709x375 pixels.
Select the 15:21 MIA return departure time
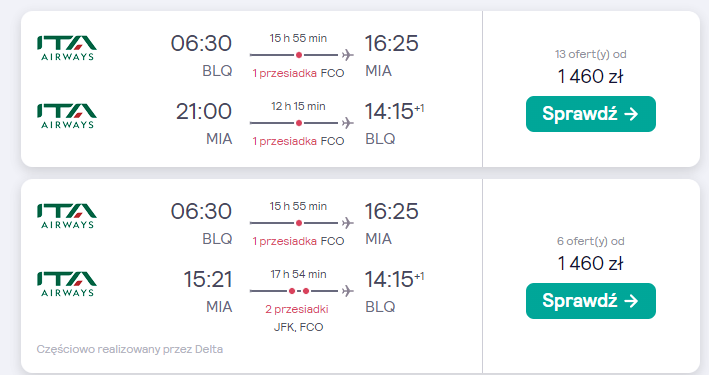(208, 279)
